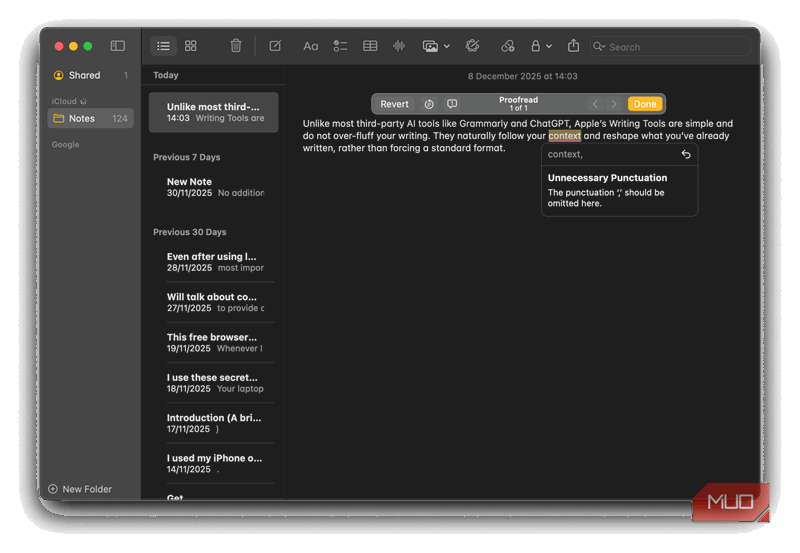Undo the suggestion with the revert arrow
This screenshot has width=800, height=553.
coord(685,155)
